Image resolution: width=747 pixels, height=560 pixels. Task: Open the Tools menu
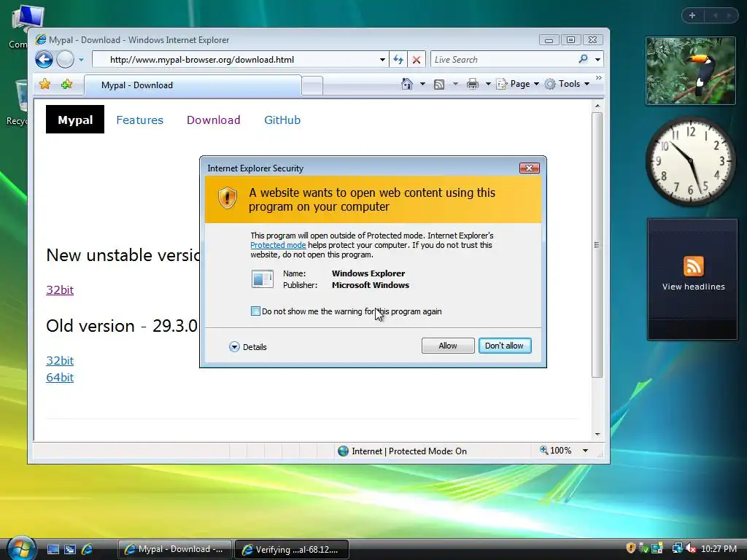coord(568,84)
